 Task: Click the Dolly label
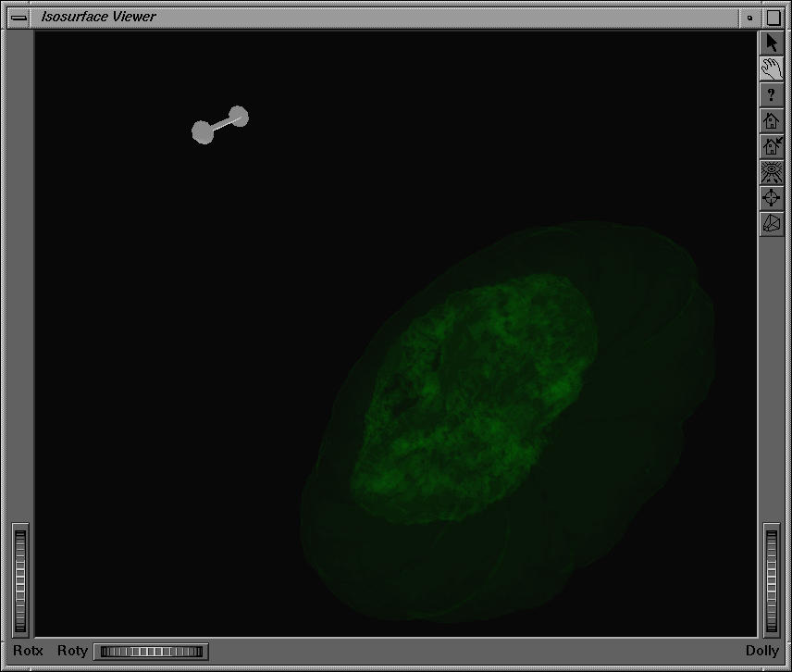[x=762, y=651]
